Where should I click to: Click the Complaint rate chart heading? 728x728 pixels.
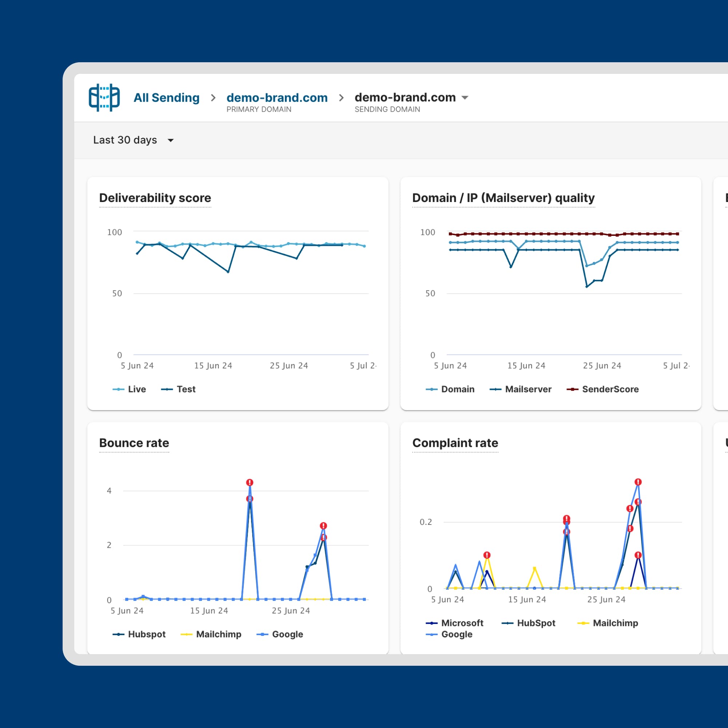pos(455,443)
